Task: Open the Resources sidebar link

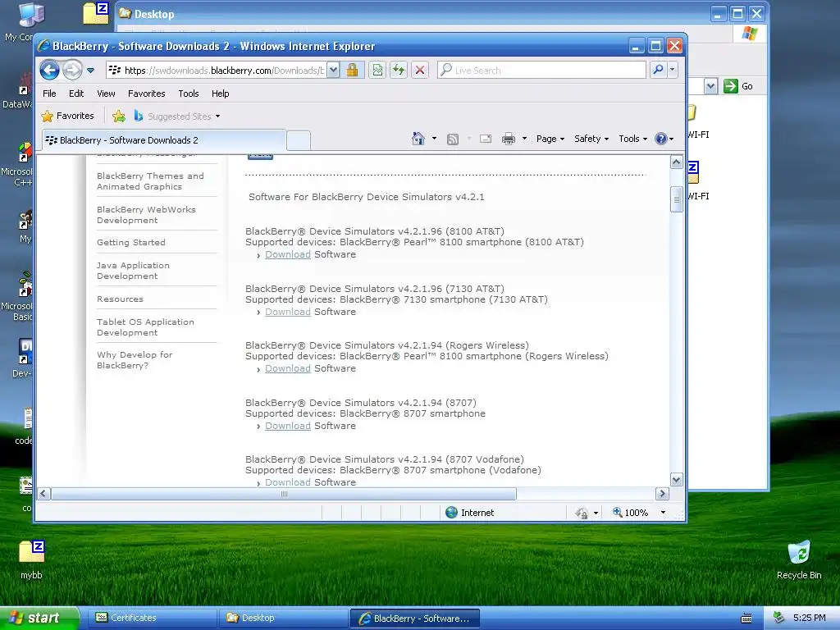Action: [120, 299]
